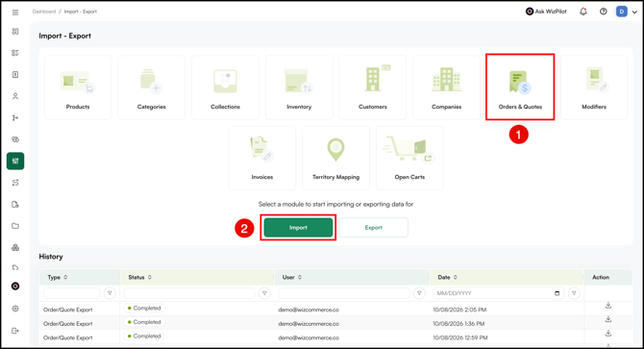Select the Products module card
Image resolution: width=644 pixels, height=349 pixels.
pyautogui.click(x=78, y=87)
